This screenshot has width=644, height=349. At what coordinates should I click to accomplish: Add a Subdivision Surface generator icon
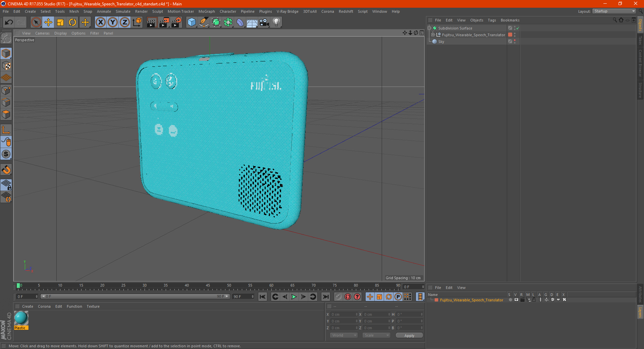pos(216,22)
